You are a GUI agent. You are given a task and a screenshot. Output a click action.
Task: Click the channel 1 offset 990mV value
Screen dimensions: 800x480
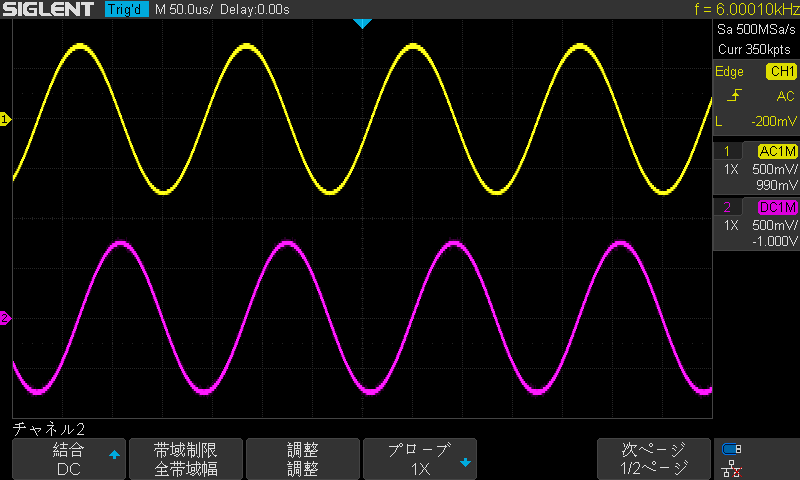click(777, 185)
